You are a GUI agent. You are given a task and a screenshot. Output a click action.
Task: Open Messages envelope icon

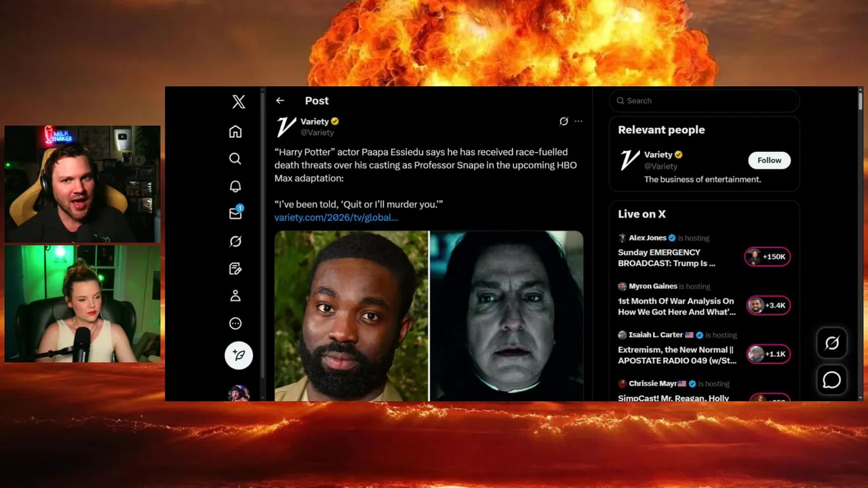[x=235, y=213]
